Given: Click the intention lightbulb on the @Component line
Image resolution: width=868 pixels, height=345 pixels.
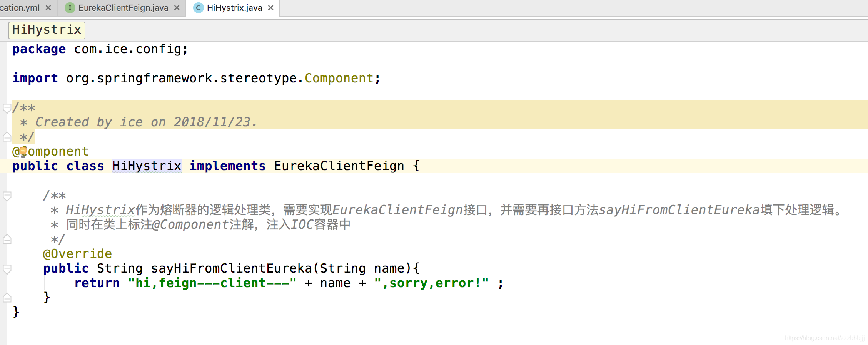Looking at the screenshot, I should click(x=23, y=152).
